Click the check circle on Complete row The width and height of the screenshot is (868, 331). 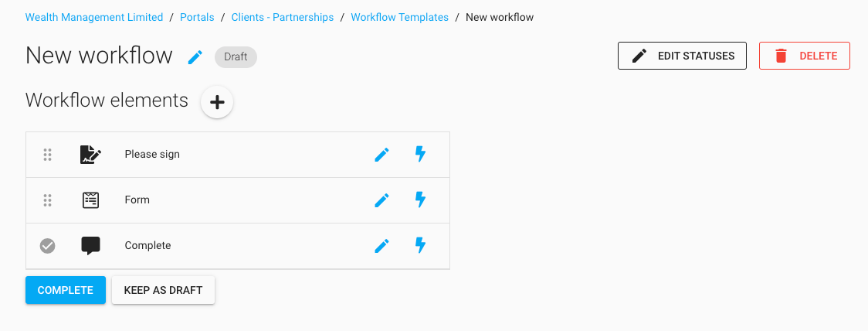(47, 246)
